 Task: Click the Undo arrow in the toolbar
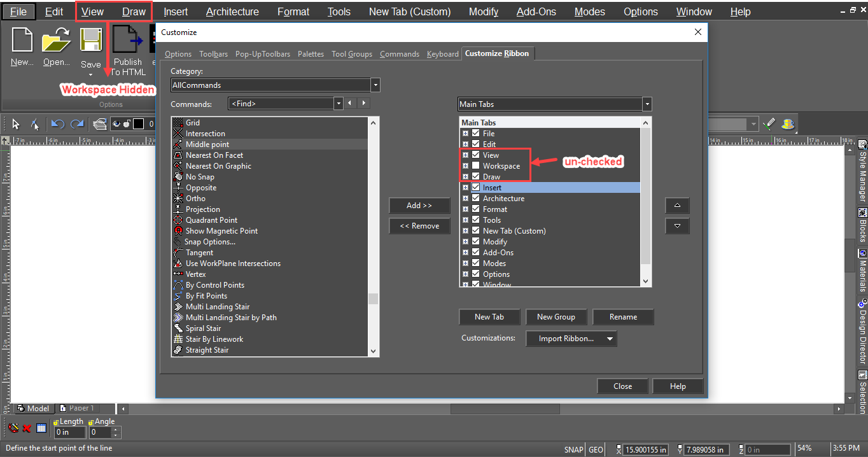pyautogui.click(x=58, y=124)
